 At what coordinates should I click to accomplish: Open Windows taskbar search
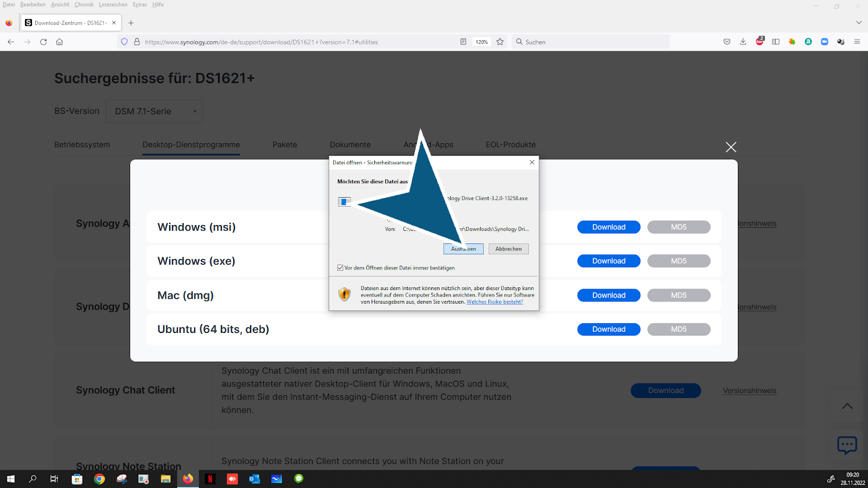(x=33, y=479)
